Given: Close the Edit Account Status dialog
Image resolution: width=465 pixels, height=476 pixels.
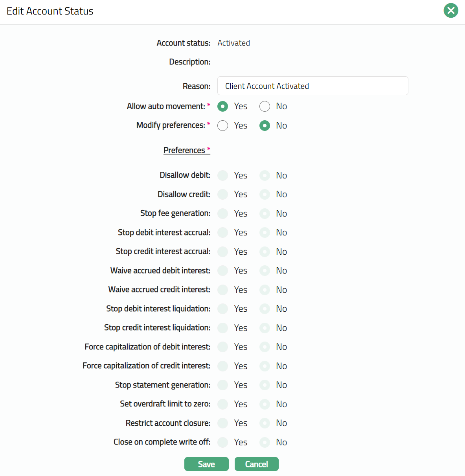Looking at the screenshot, I should coord(451,11).
